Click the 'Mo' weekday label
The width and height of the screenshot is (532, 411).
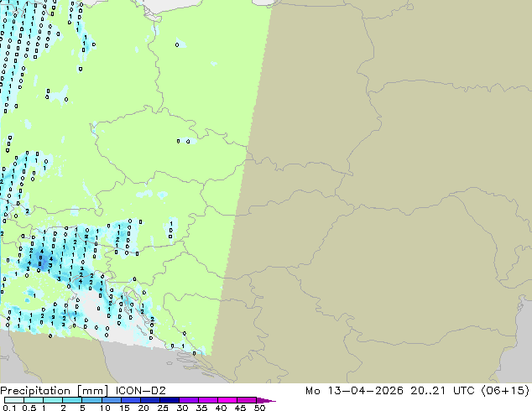click(312, 391)
